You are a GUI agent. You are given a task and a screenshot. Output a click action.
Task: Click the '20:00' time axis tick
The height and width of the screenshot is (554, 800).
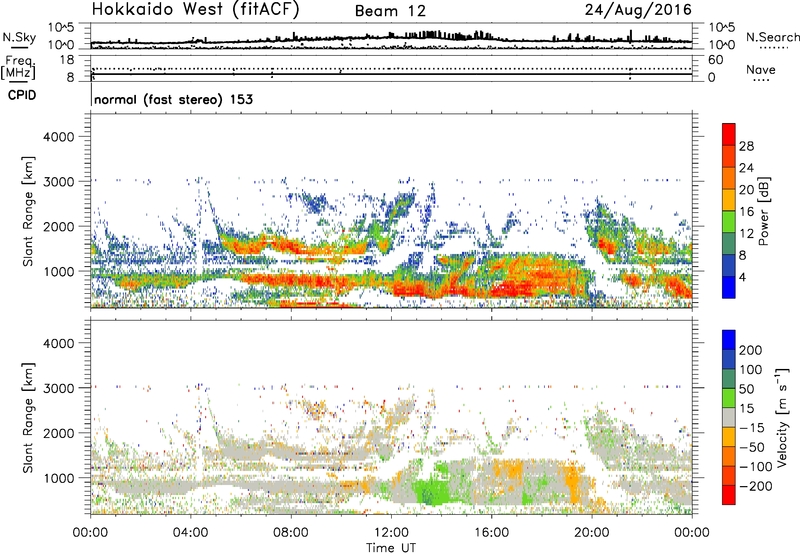tap(591, 533)
